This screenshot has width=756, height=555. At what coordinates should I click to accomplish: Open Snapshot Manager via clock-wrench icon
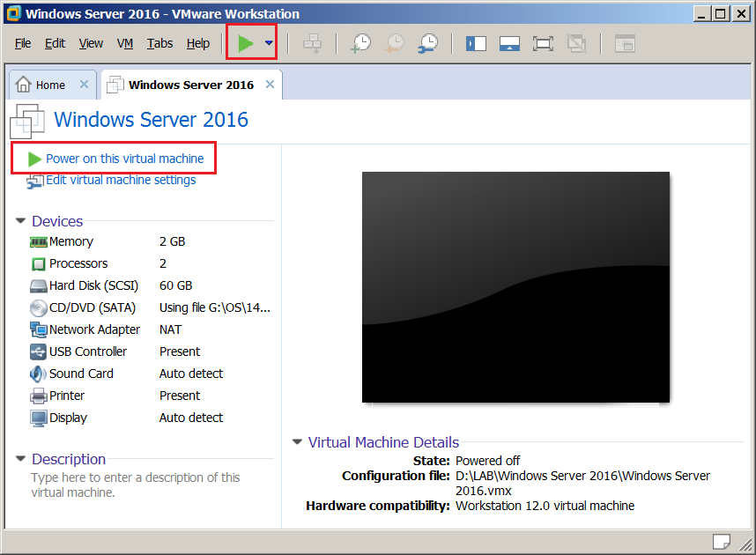(x=428, y=43)
